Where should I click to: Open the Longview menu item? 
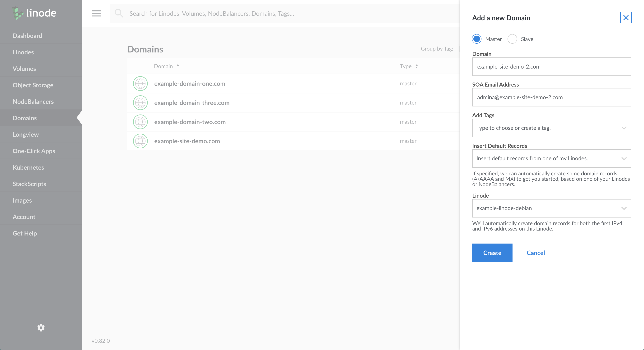pyautogui.click(x=25, y=134)
